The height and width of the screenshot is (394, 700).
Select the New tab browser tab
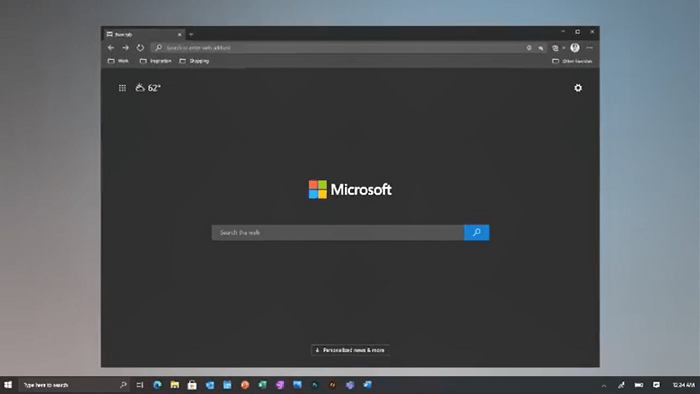click(x=144, y=34)
